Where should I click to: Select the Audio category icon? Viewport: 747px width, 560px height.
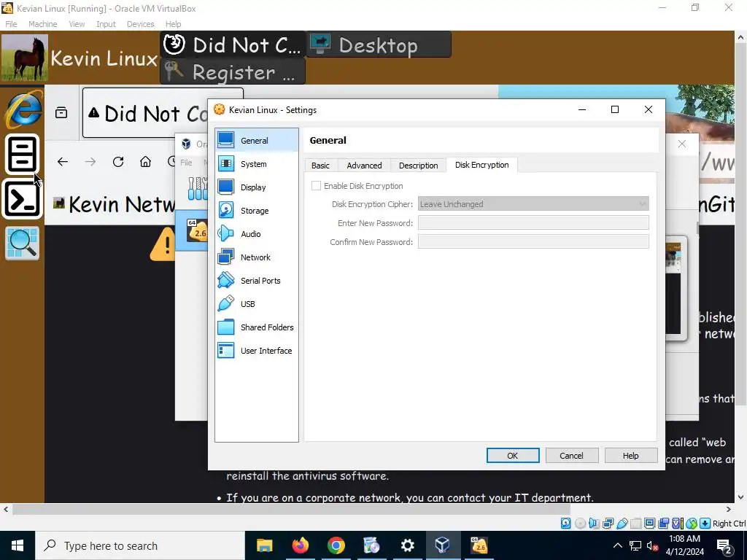click(226, 234)
